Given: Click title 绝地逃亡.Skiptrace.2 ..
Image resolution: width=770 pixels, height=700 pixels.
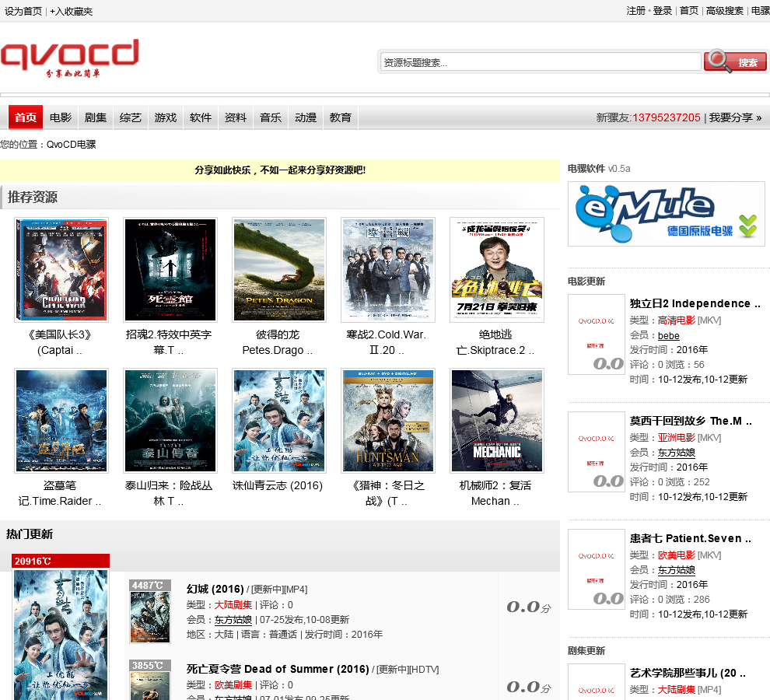Looking at the screenshot, I should 495,342.
